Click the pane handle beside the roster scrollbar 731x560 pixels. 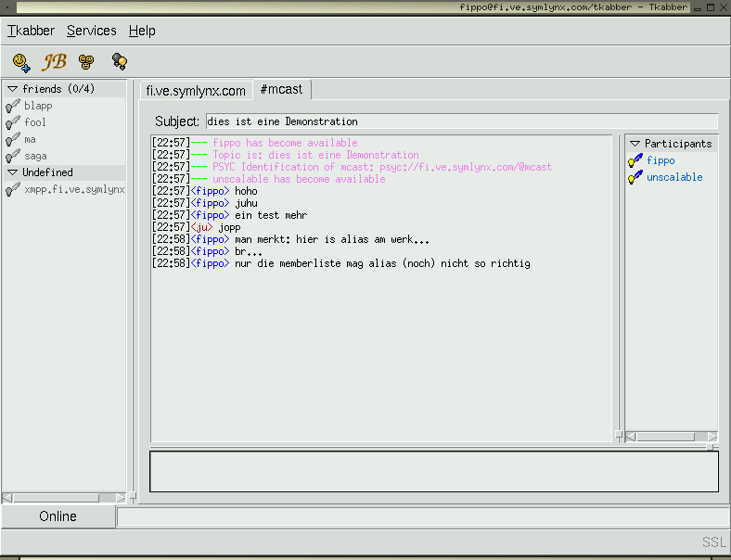pos(133,497)
